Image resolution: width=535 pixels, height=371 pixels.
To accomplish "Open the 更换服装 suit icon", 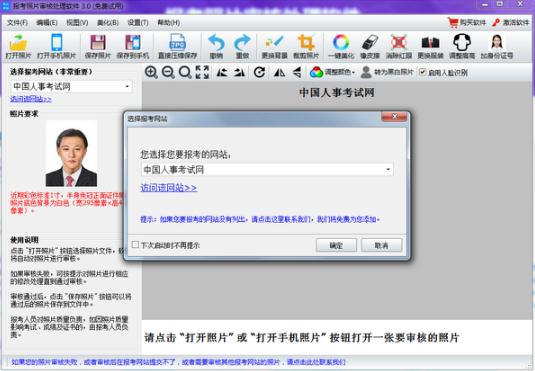I will click(430, 42).
